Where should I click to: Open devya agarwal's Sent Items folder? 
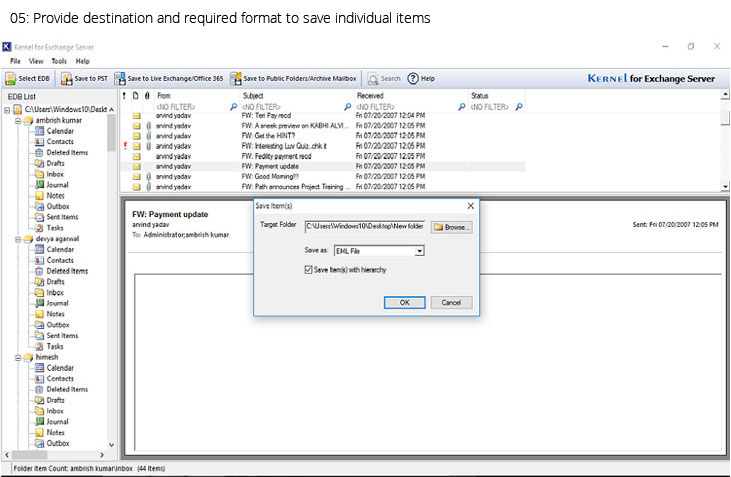coord(62,336)
